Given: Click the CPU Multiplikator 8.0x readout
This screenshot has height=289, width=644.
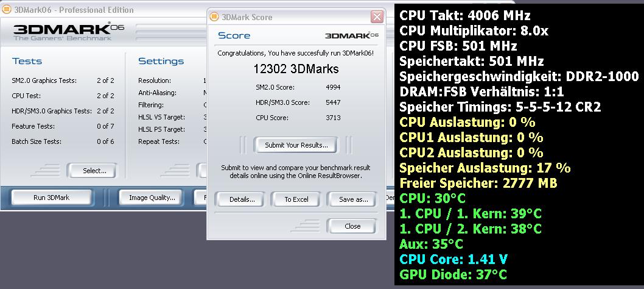Looking at the screenshot, I should 474,31.
